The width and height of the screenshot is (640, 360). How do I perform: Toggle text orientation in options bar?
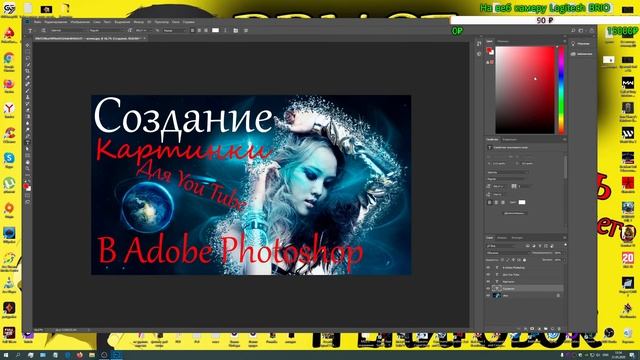click(43, 30)
